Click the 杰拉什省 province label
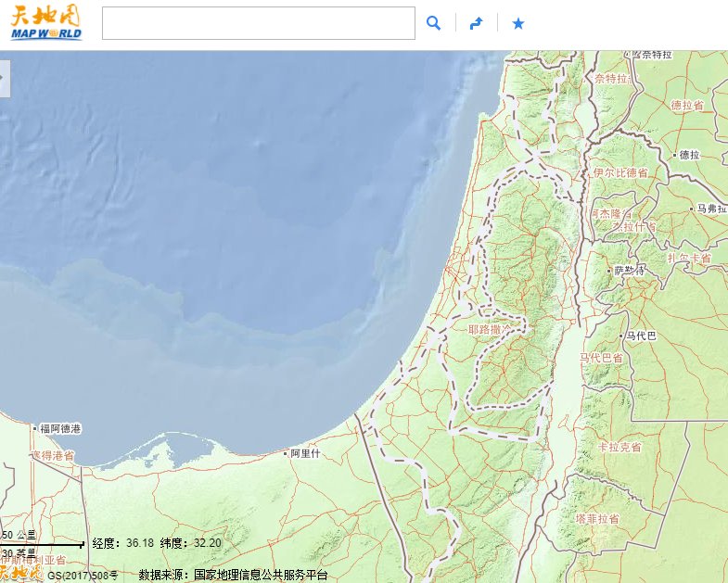This screenshot has height=583, width=728. click(x=633, y=226)
